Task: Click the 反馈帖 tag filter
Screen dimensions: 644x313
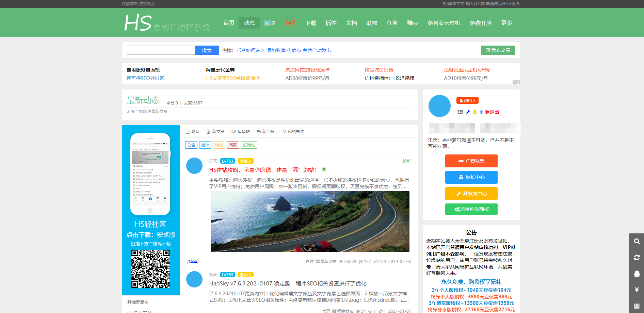Action: click(x=249, y=145)
